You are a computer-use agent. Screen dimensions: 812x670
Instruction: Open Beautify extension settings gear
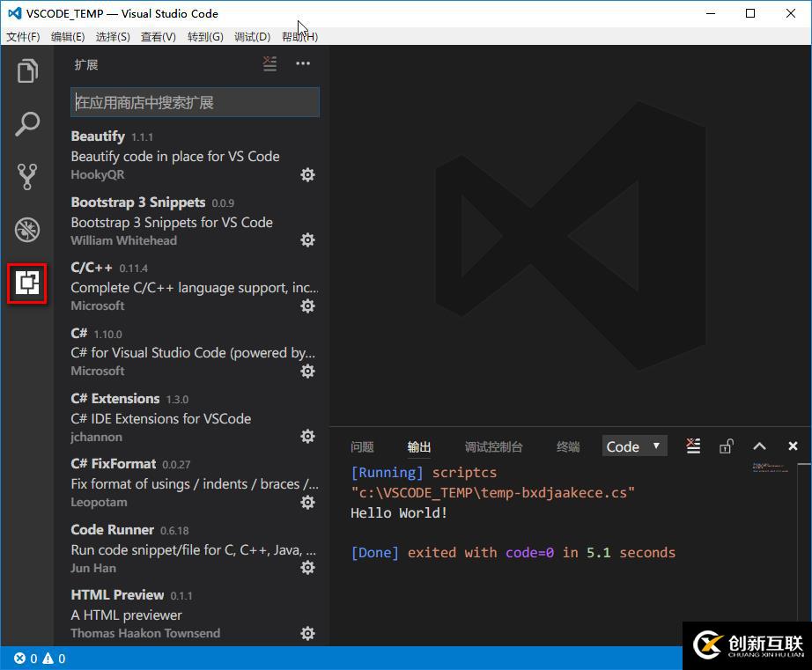point(307,175)
